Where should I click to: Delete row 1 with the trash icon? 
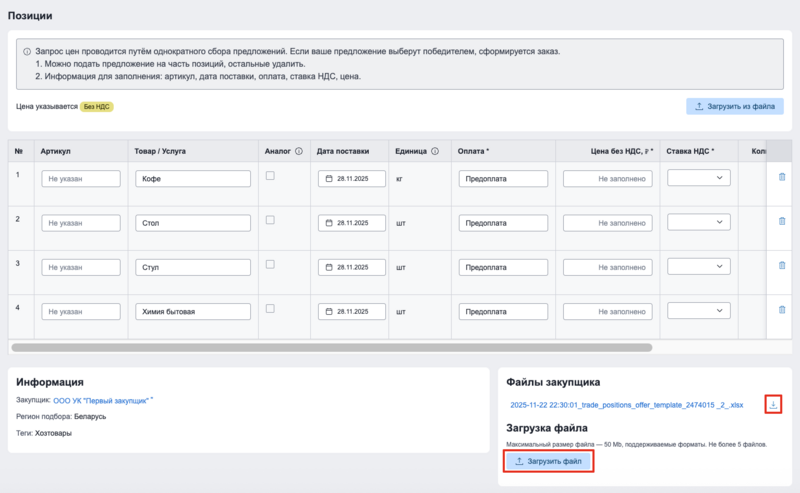click(x=782, y=177)
